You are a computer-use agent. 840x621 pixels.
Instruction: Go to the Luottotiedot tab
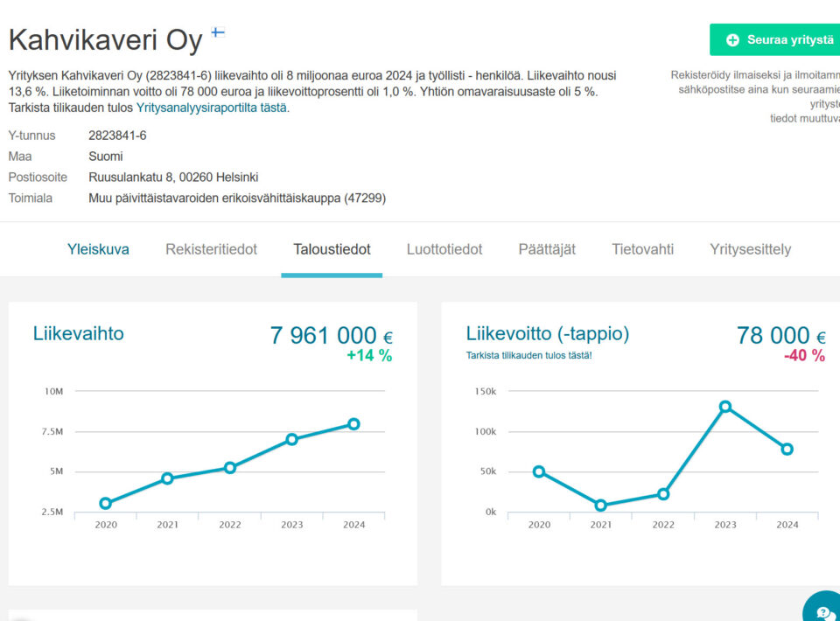(x=444, y=249)
